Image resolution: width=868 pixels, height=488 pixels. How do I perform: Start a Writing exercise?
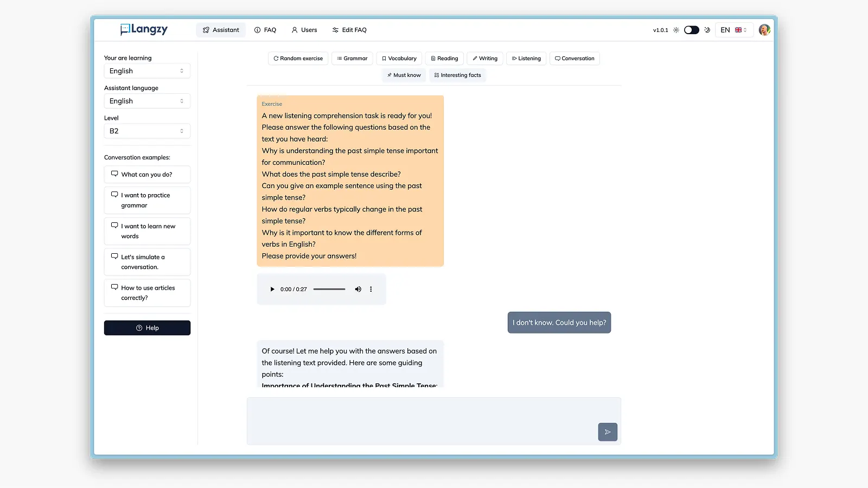click(485, 59)
